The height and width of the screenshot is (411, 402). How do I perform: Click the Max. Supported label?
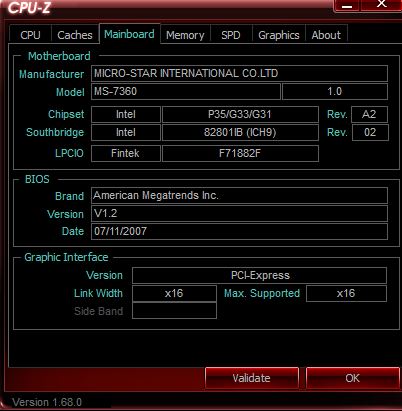pos(262,293)
